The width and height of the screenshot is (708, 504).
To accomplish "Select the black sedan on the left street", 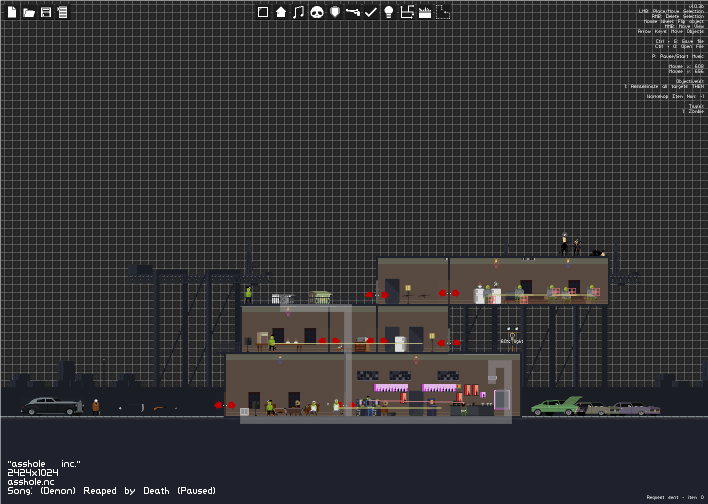I will 52,406.
